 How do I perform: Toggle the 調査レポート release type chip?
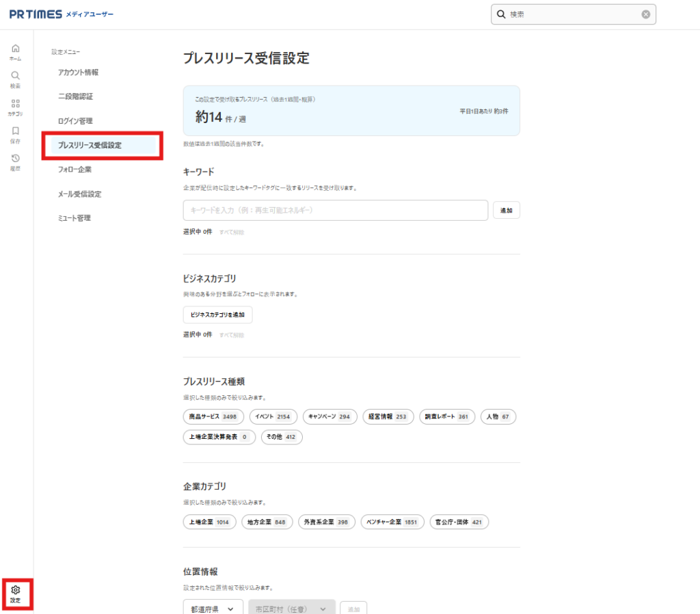(x=447, y=416)
